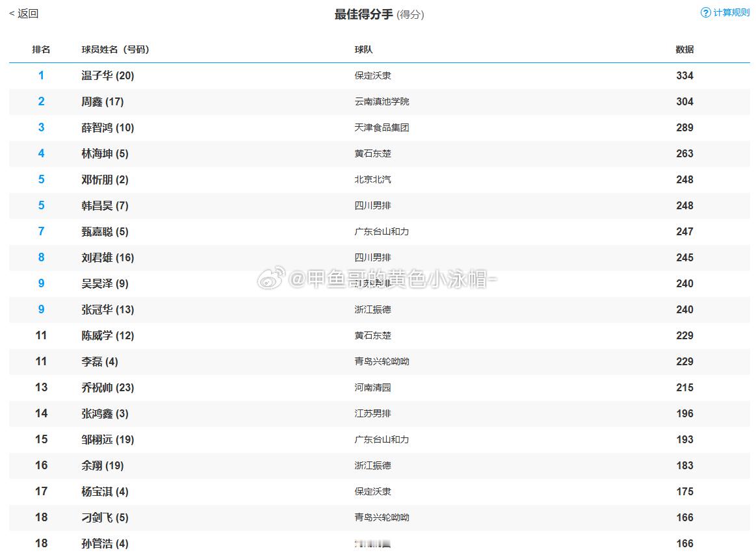Click team 天津食品集团

[x=382, y=128]
